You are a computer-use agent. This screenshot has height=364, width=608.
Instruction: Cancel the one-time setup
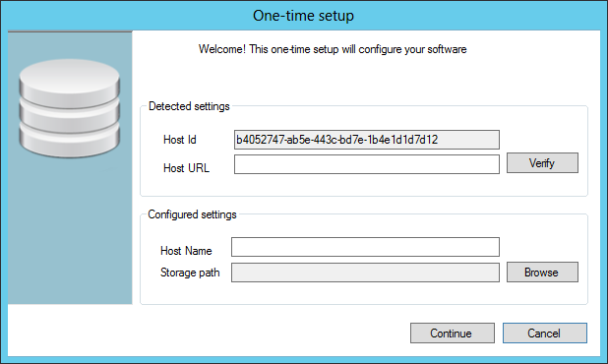[545, 333]
